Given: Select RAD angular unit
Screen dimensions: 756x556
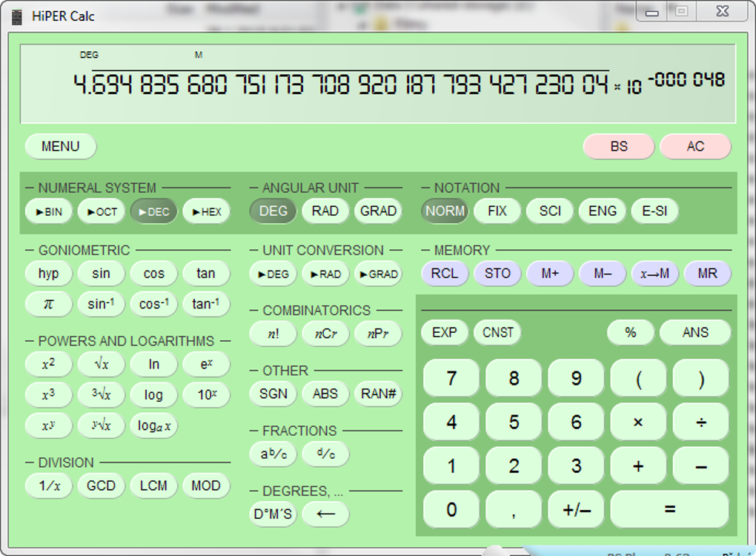Looking at the screenshot, I should pos(325,211).
